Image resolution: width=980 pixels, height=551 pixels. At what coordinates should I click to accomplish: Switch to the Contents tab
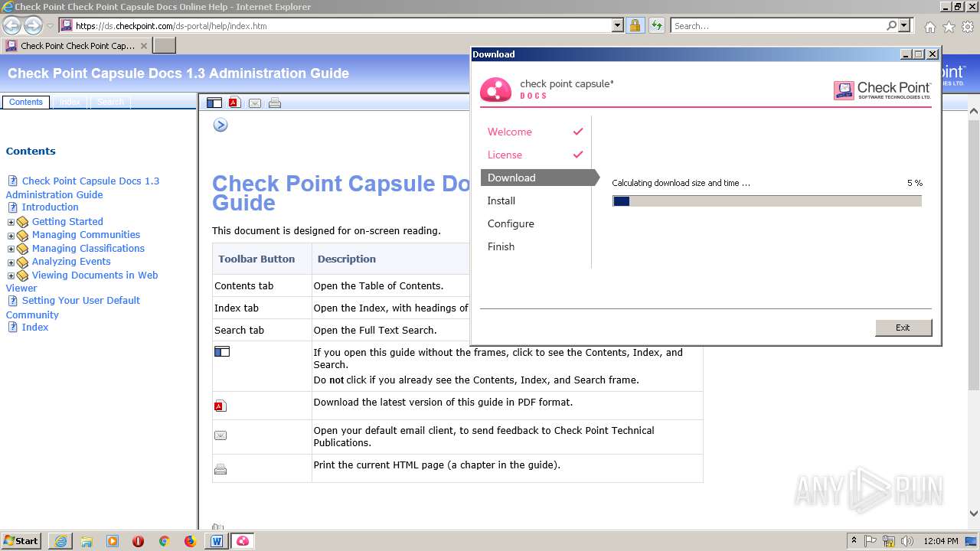(26, 102)
